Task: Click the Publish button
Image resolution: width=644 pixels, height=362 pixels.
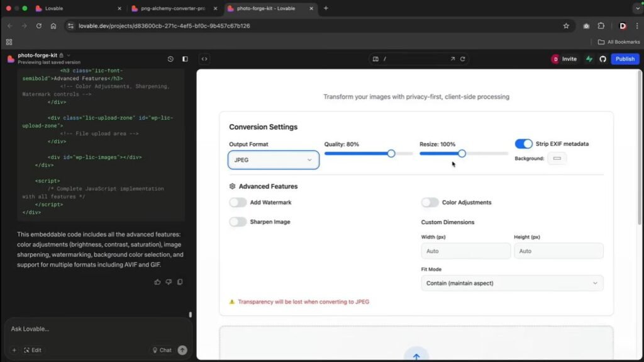Action: tap(625, 59)
